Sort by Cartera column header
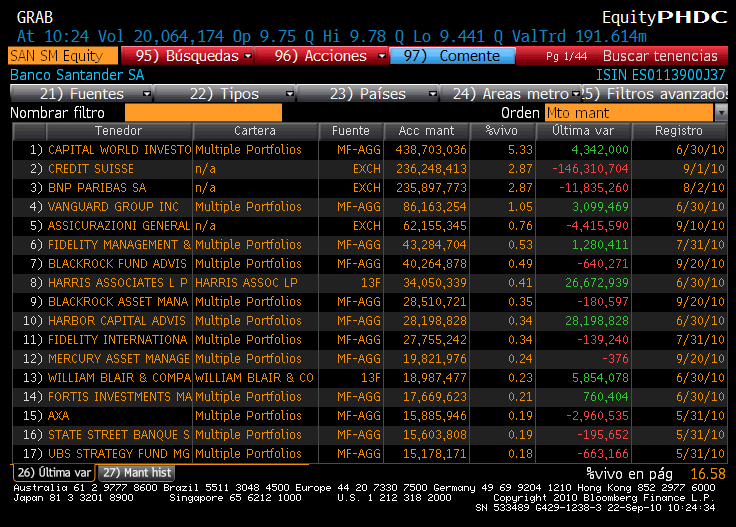 coord(255,131)
